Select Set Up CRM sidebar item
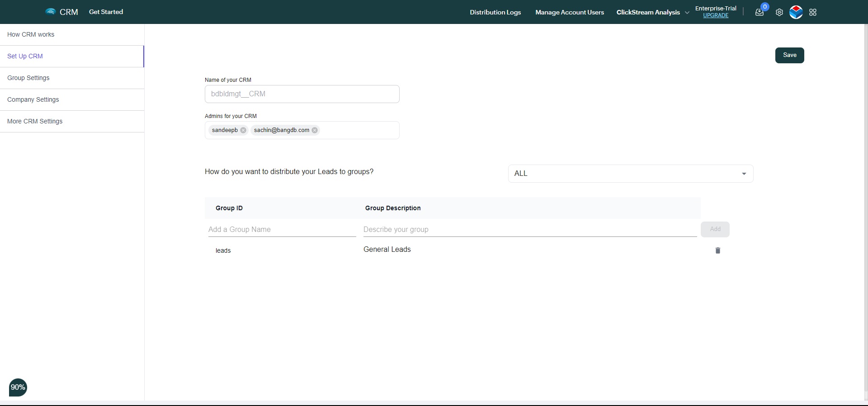 [x=72, y=56]
